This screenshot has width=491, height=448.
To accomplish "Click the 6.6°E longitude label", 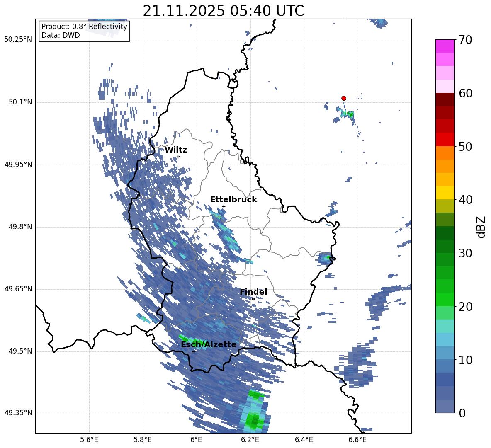I will point(357,440).
